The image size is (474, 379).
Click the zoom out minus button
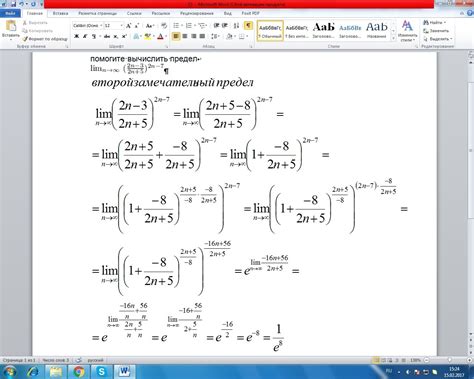click(x=426, y=360)
